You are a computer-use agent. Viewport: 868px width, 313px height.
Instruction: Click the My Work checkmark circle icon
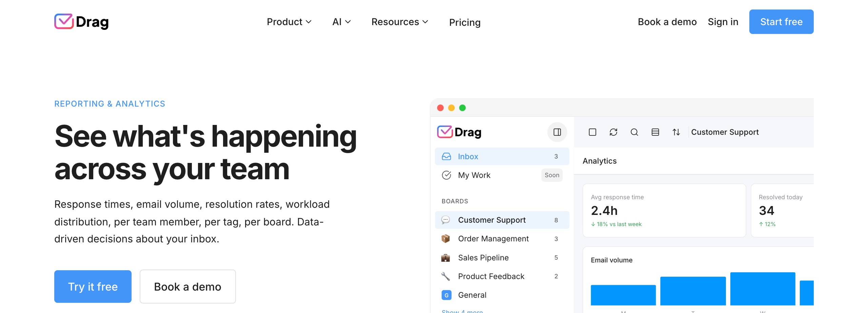(x=447, y=175)
